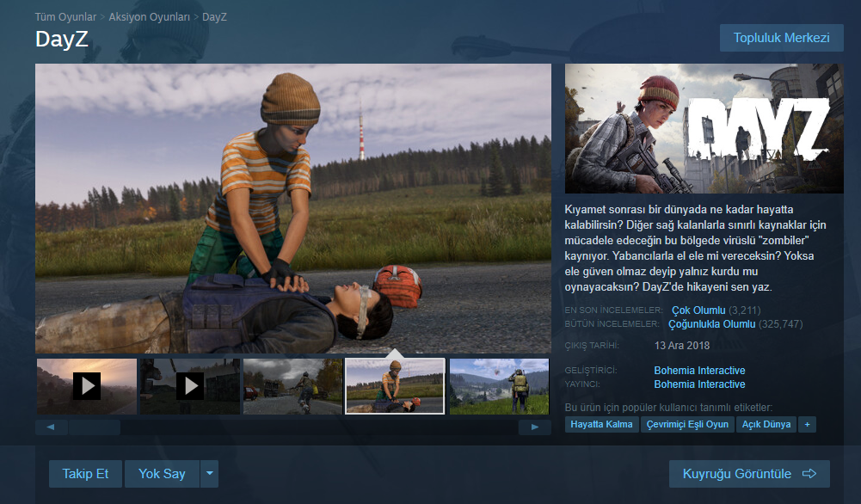
Task: Open Bohemia Interactive publisher link
Action: click(699, 384)
